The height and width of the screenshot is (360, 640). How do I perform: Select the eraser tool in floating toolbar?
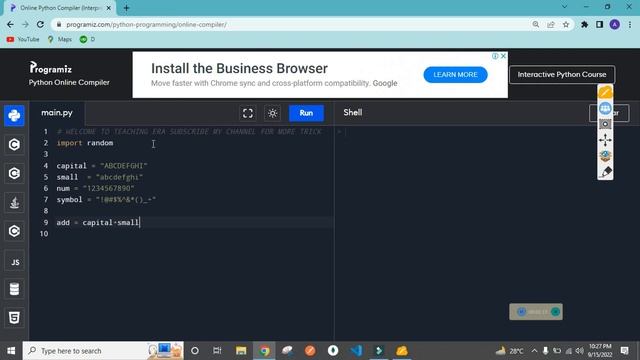point(605,172)
